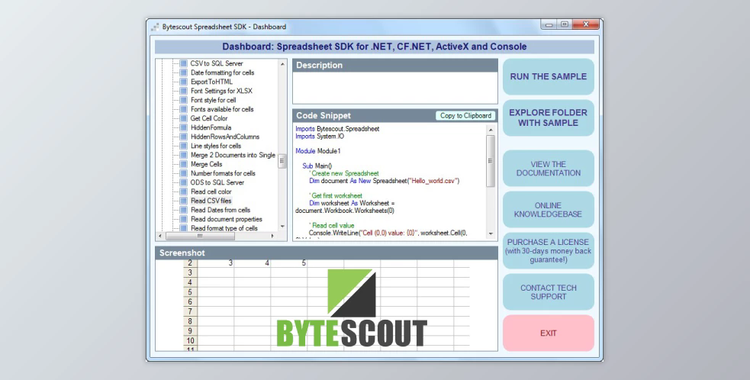Click the icon beside Read cell color

tap(183, 191)
